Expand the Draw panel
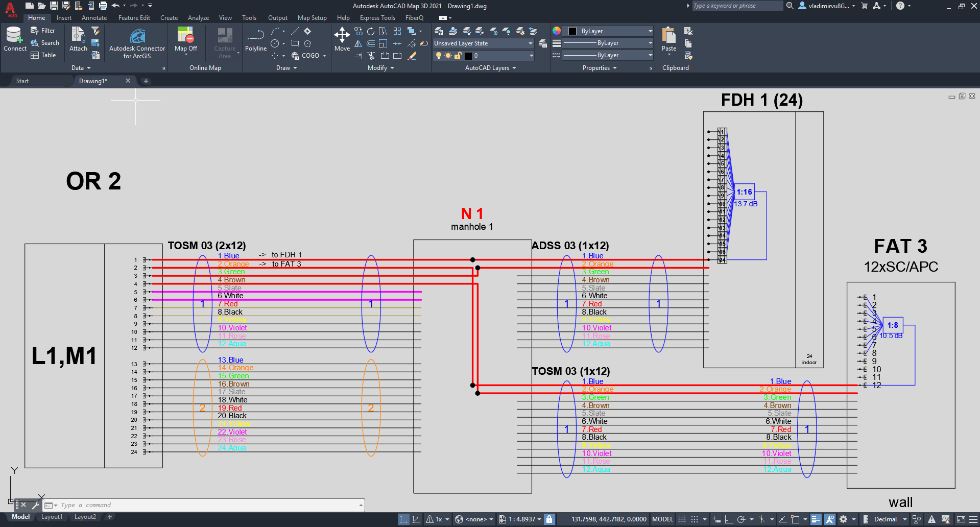This screenshot has width=980, height=527. [286, 68]
